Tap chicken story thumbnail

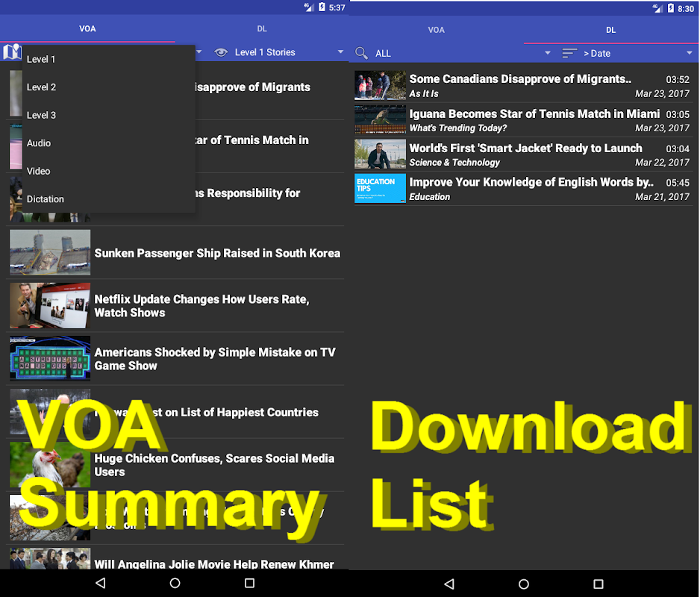(50, 464)
